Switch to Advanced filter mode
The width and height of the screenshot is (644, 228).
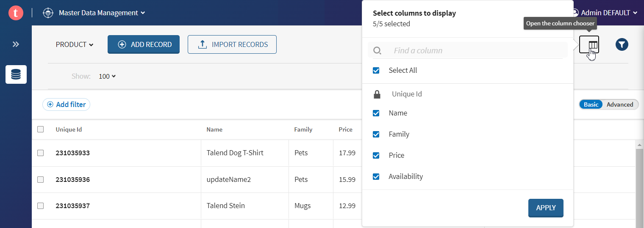619,104
